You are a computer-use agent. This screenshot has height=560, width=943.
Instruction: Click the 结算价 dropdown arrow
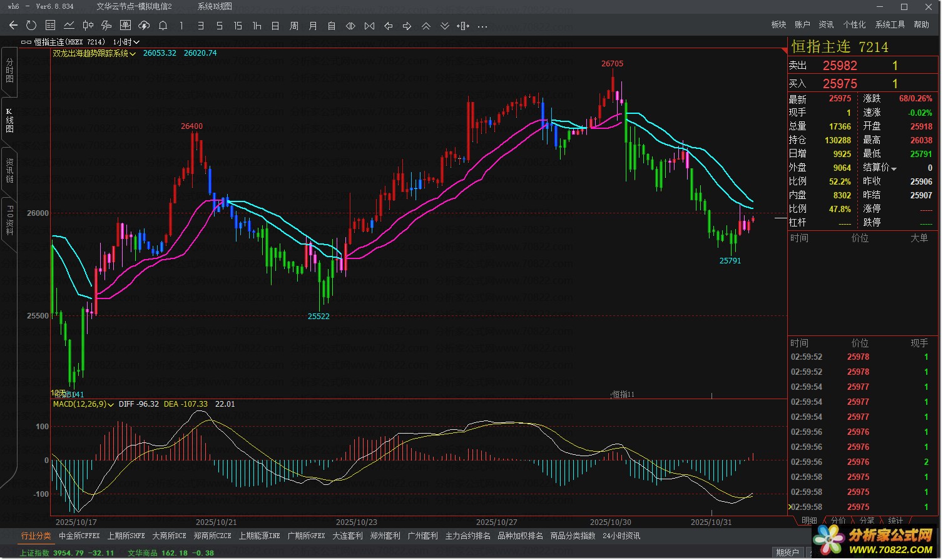[894, 169]
